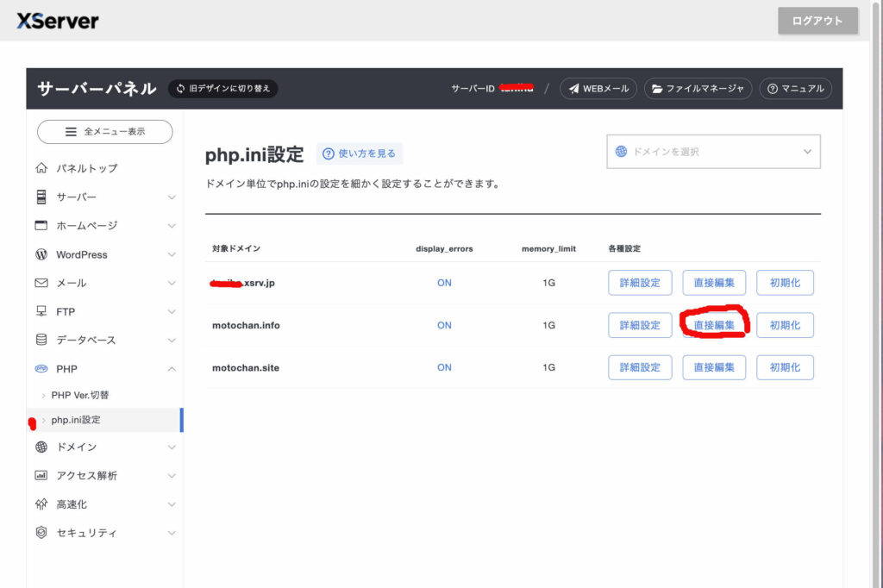Click 1G memory_limit value for motochan.site

(549, 368)
